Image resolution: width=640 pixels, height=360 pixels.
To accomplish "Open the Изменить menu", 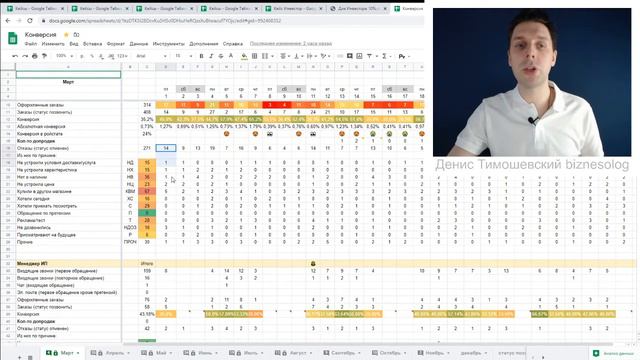I will pyautogui.click(x=53, y=44).
